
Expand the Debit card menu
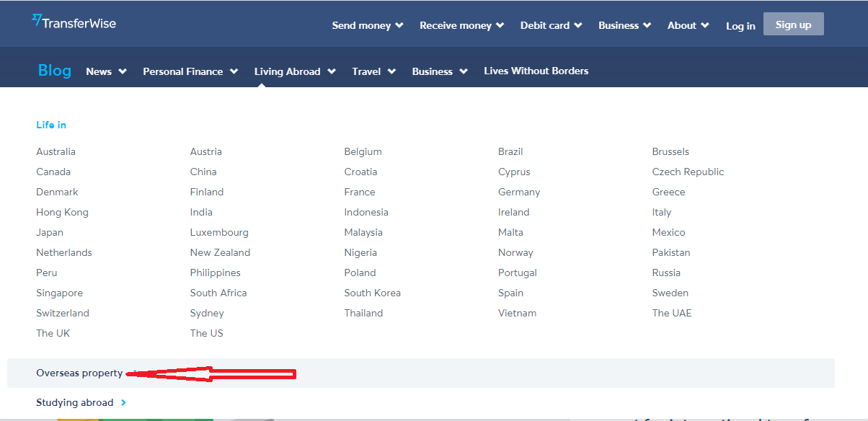(551, 25)
